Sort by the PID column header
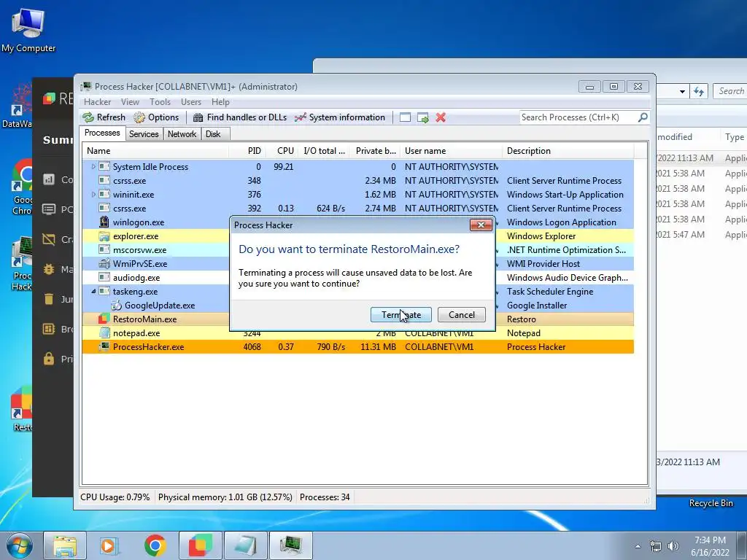 tap(247, 151)
